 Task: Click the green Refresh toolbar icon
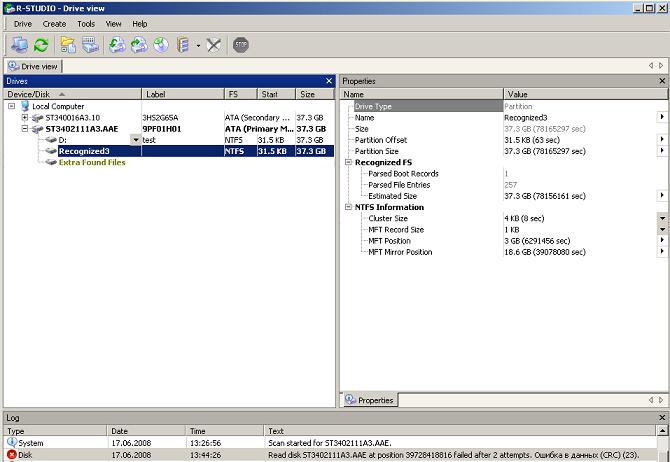coord(41,45)
